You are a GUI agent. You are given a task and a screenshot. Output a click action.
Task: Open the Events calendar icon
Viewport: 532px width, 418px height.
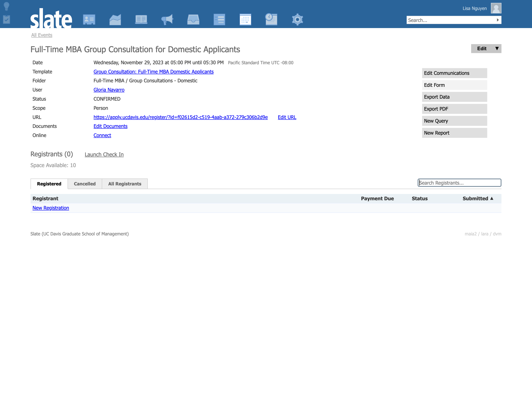click(x=245, y=20)
